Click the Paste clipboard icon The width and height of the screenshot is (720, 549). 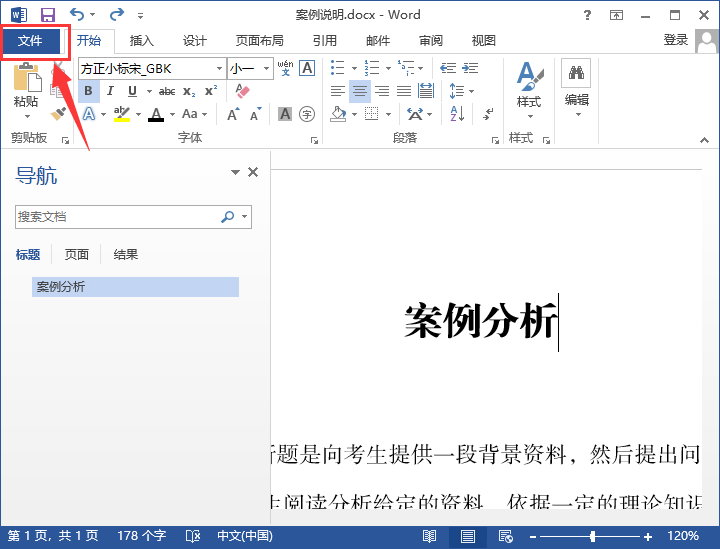coord(26,77)
